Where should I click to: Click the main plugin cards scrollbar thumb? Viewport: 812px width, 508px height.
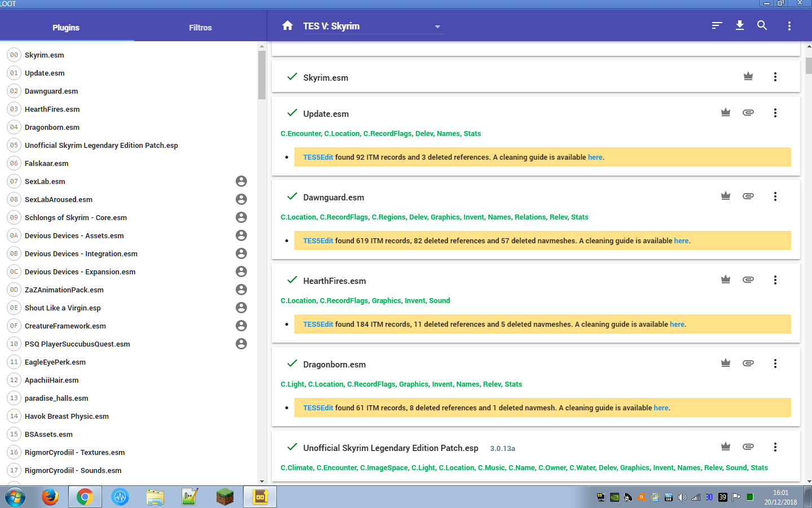coord(809,65)
